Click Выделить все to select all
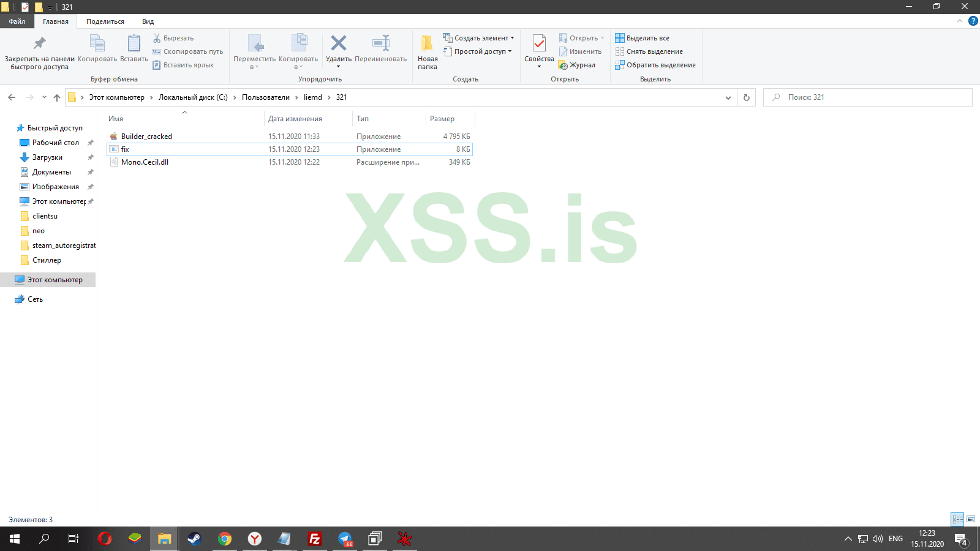The image size is (980, 551). pos(643,38)
